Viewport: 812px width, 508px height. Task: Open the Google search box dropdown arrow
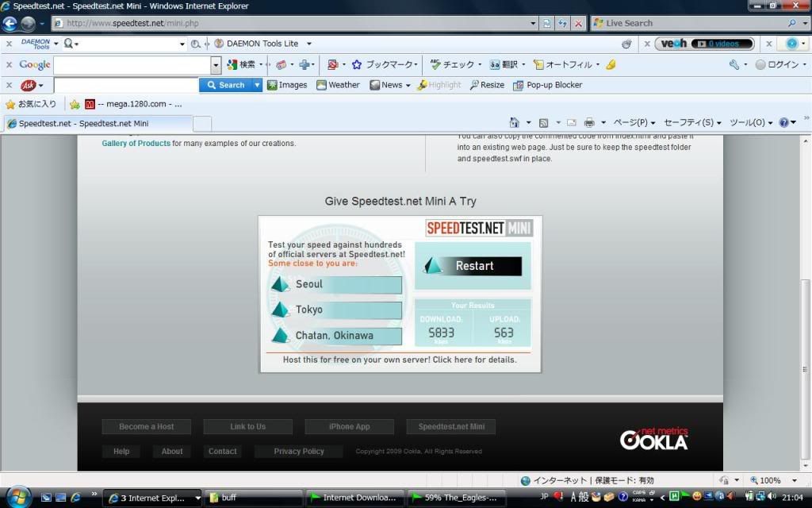pos(216,65)
